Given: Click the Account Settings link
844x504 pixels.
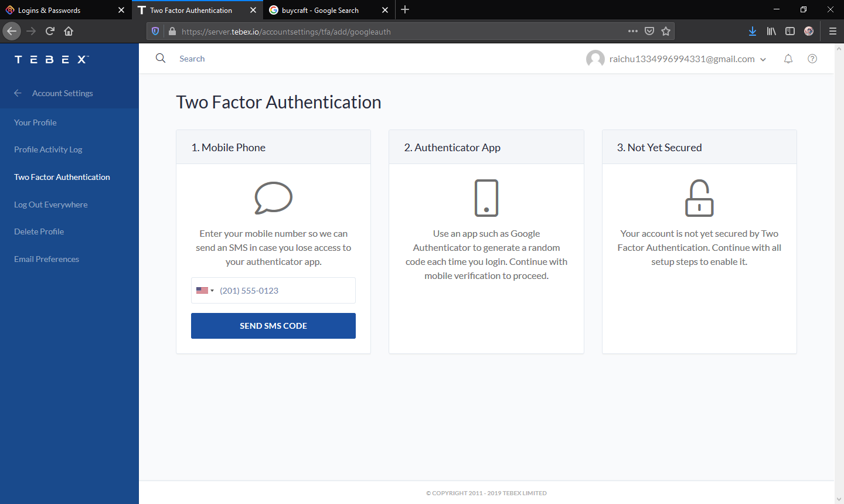Looking at the screenshot, I should click(x=63, y=93).
